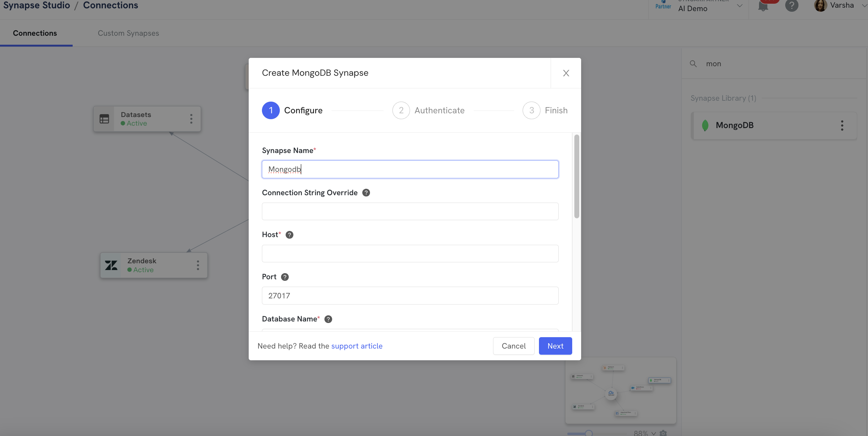Show help tooltip for Database Name
The width and height of the screenshot is (868, 436).
pyautogui.click(x=328, y=319)
